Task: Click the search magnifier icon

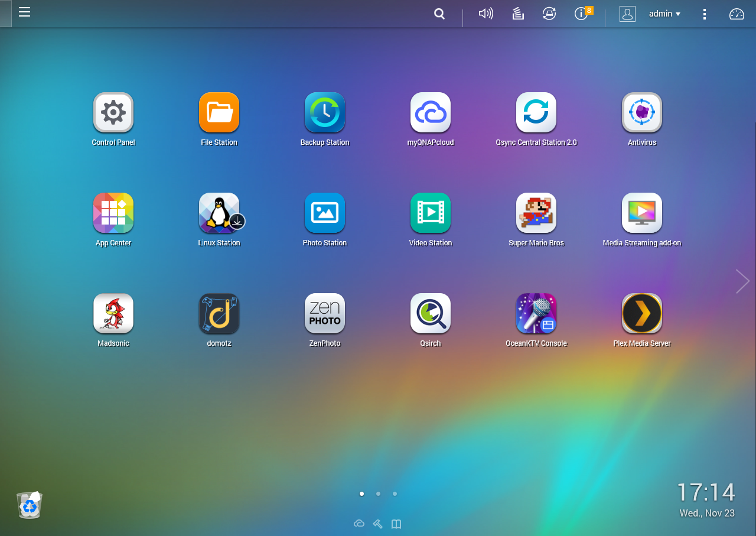Action: [439, 14]
